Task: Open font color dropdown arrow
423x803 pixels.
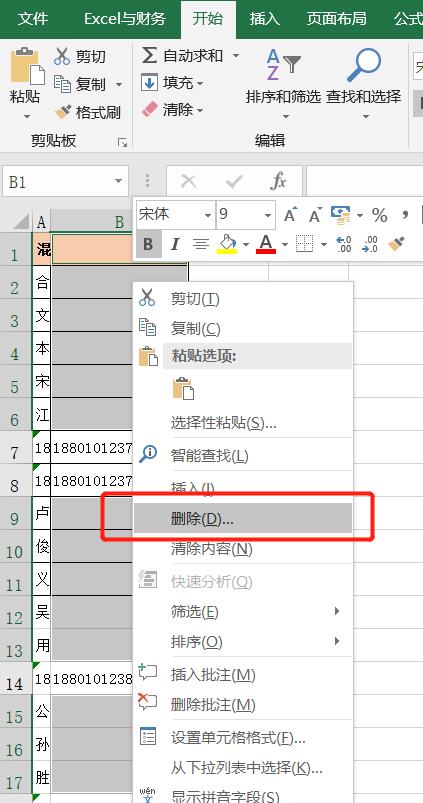Action: click(285, 244)
